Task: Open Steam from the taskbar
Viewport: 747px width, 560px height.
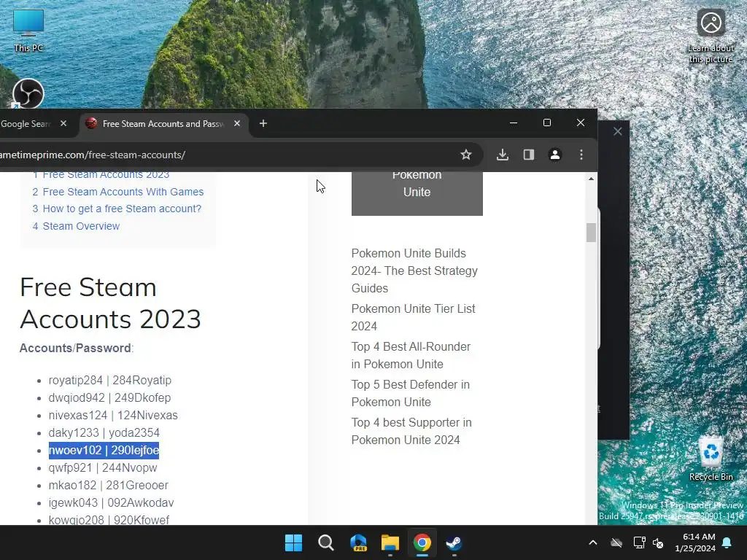Action: tap(454, 542)
